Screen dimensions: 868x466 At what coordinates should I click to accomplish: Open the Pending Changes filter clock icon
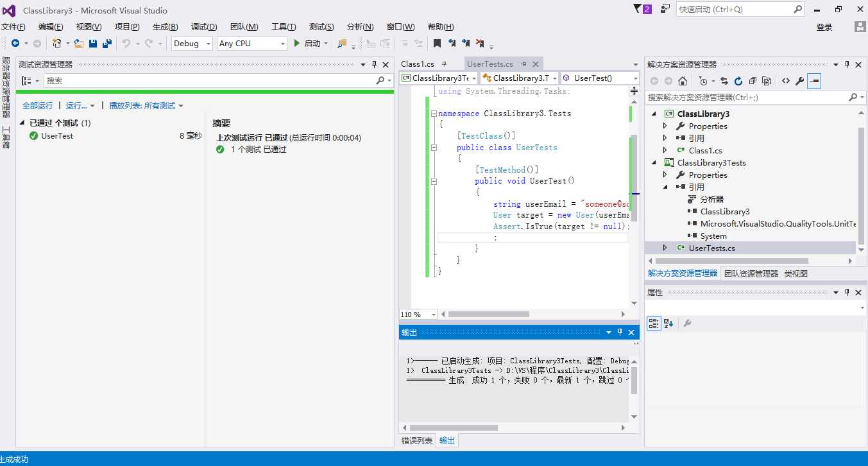pyautogui.click(x=703, y=81)
